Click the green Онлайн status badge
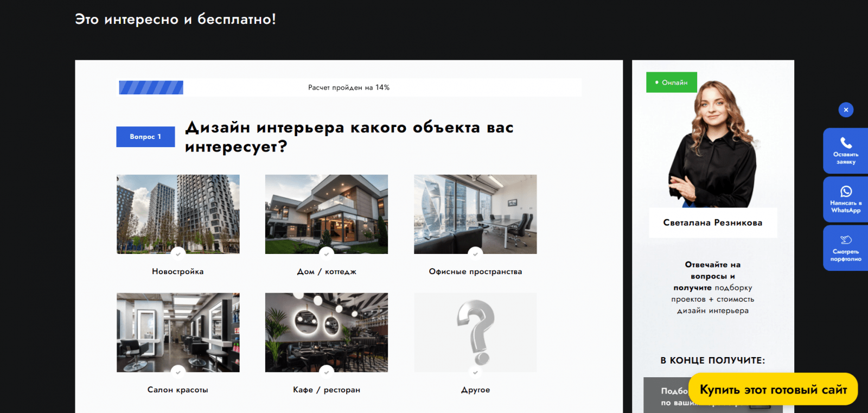Screen dimensions: 868x413 pyautogui.click(x=672, y=82)
